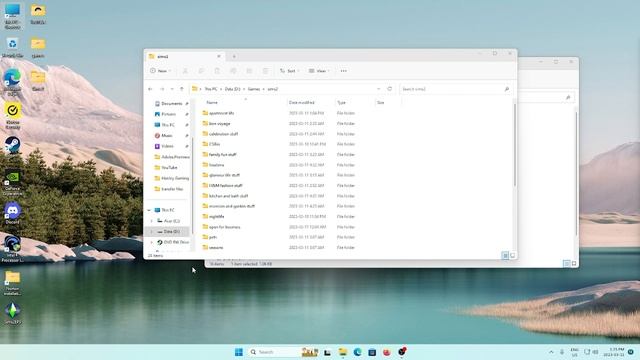This screenshot has width=640, height=360.
Task: Click Data (D:) breadcrumb in address bar
Action: click(x=232, y=89)
